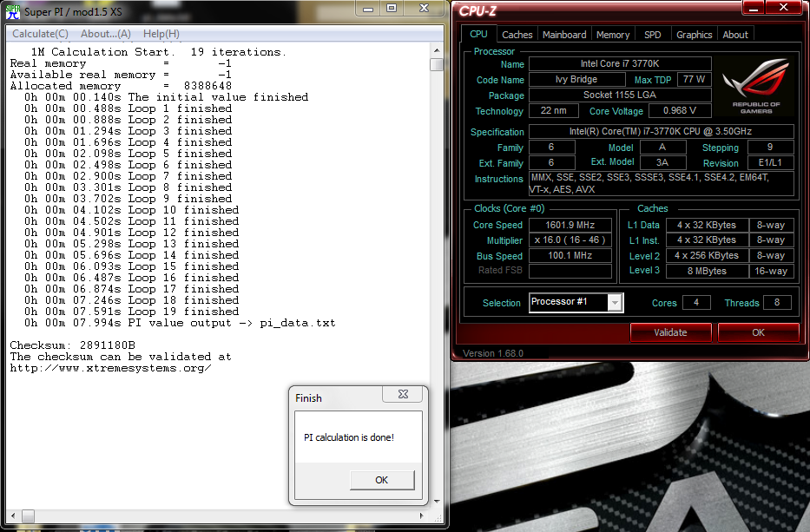Screen dimensions: 810x532
Task: Switch to the Mainboard tab in CPU-Z
Action: [x=564, y=35]
